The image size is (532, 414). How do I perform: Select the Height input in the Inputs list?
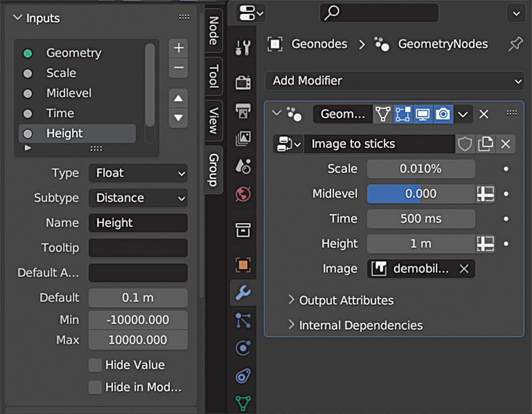tap(77, 133)
